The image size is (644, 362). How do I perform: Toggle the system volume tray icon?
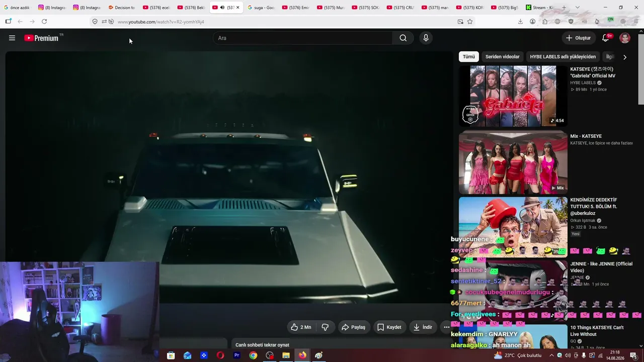(x=568, y=355)
